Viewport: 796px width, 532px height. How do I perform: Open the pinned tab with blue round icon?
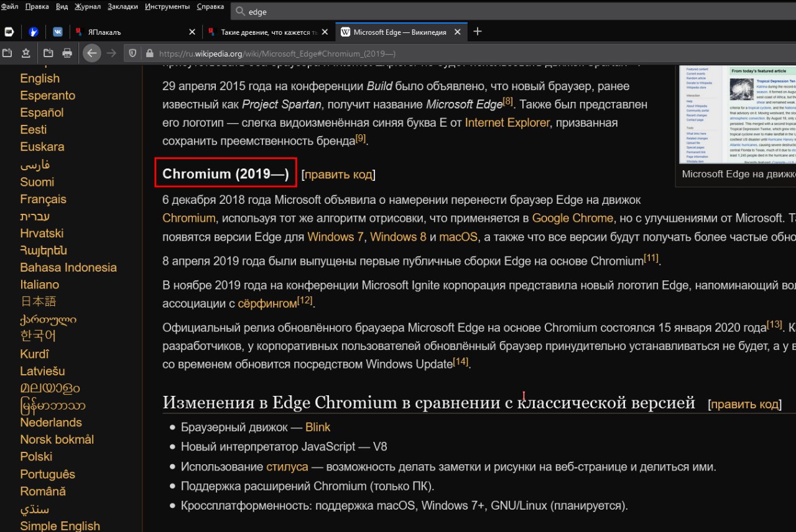(x=34, y=32)
